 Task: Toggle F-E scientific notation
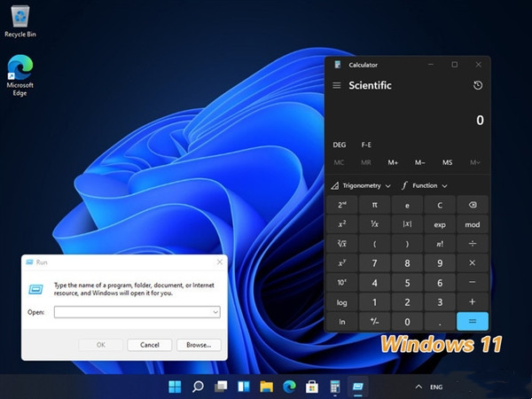366,145
